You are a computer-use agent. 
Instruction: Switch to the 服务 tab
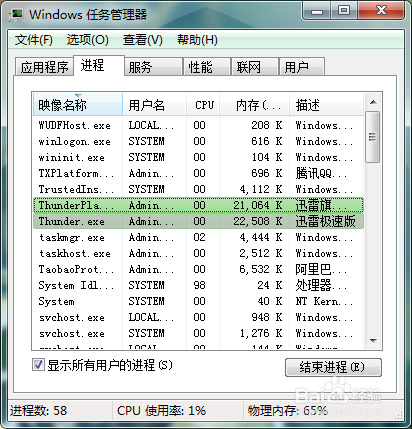coord(154,67)
